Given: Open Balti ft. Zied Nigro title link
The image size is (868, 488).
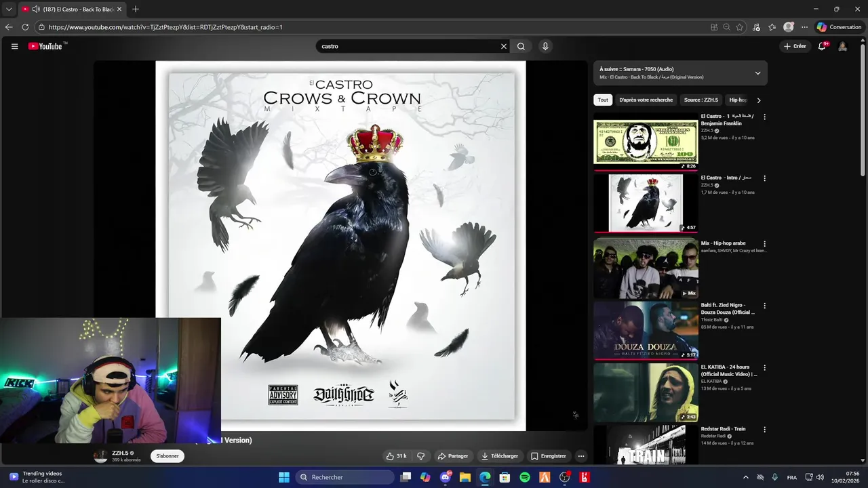Looking at the screenshot, I should pos(728,308).
